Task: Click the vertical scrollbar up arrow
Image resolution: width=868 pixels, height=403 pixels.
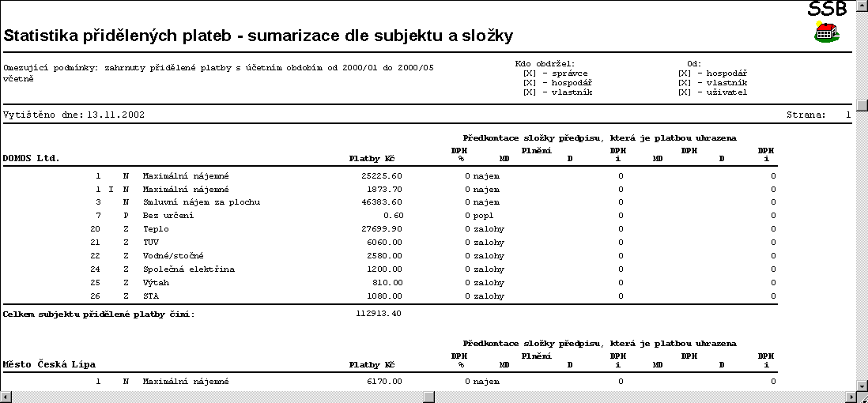Action: [862, 6]
